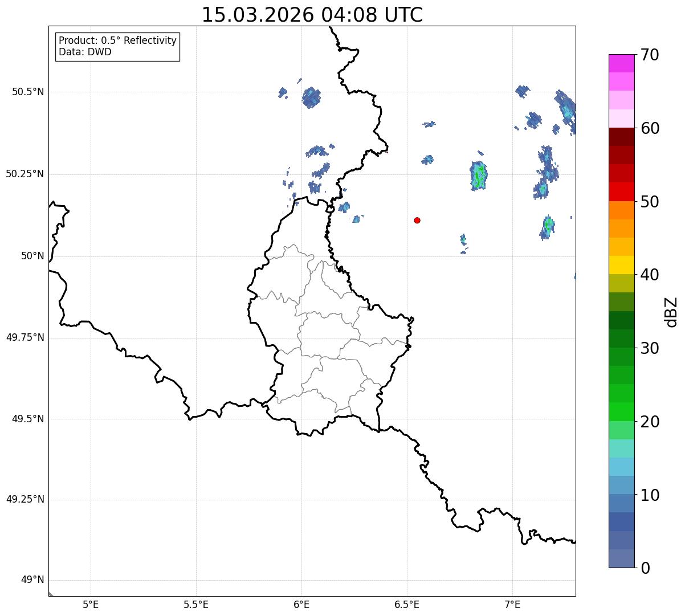
Task: Click the radar echo at top right edge
Action: (566, 111)
